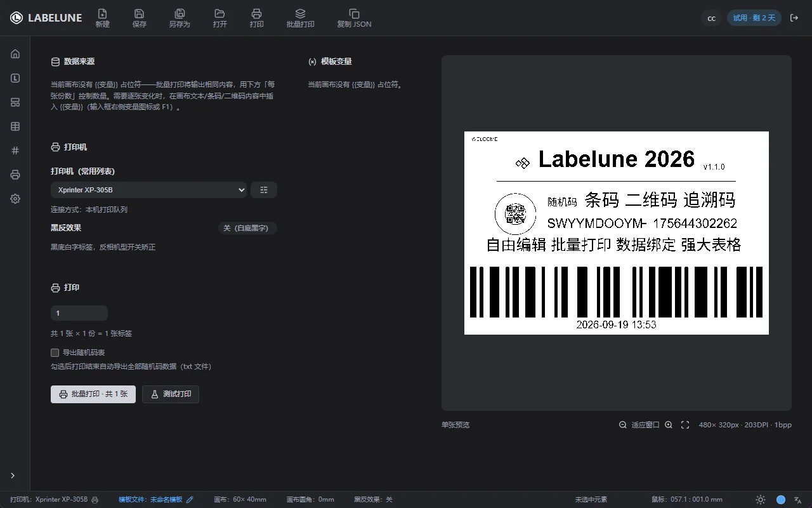The width and height of the screenshot is (812, 508).
Task: Zoom in the label preview
Action: pyautogui.click(x=669, y=425)
